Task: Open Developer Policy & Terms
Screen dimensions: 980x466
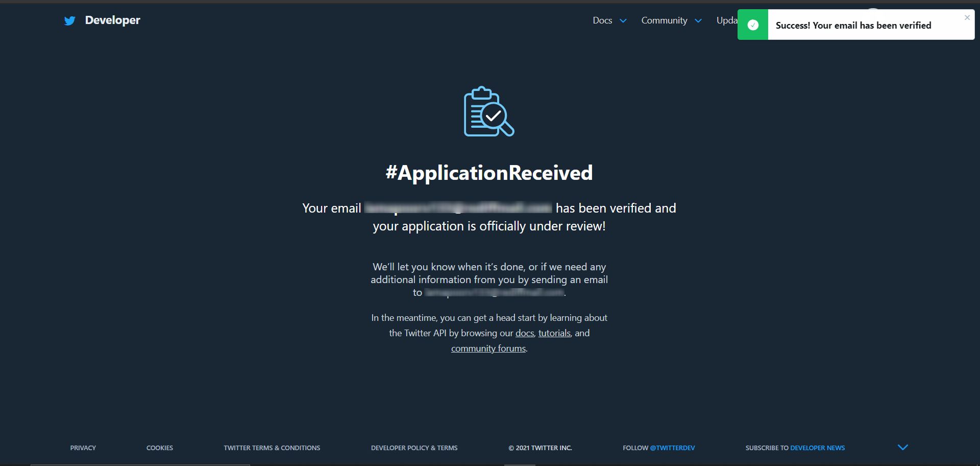Action: pyautogui.click(x=414, y=448)
